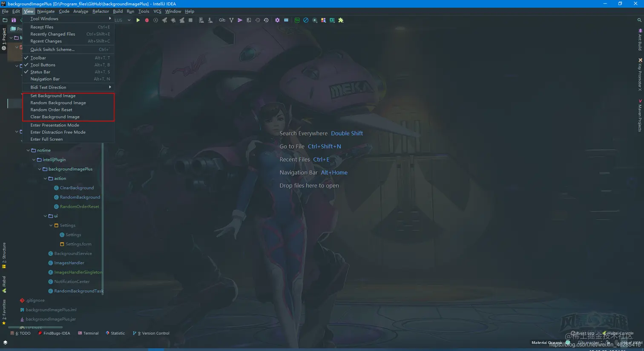Choose Enter Distraction Free Mode
Screen dimensions: 644x351
click(68, 132)
